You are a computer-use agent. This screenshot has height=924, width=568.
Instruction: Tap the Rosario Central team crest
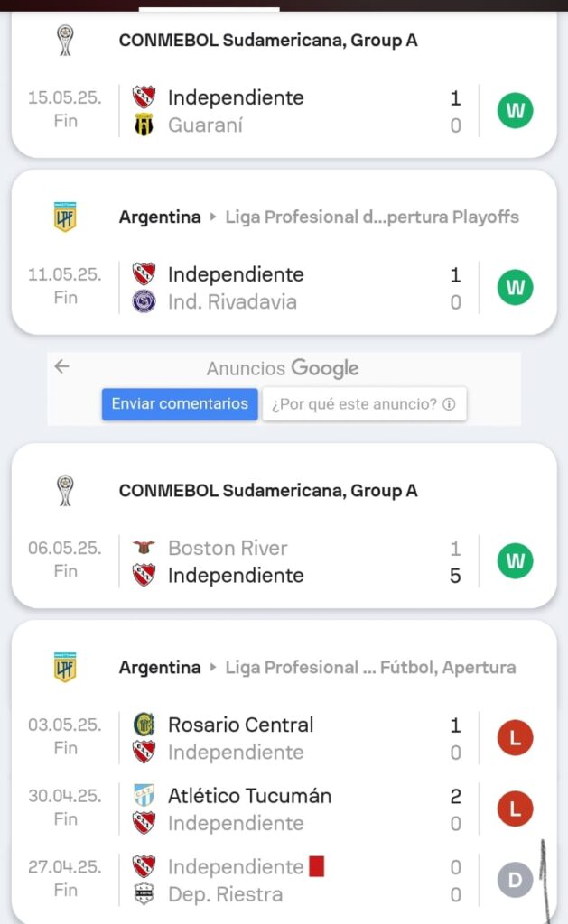click(144, 725)
